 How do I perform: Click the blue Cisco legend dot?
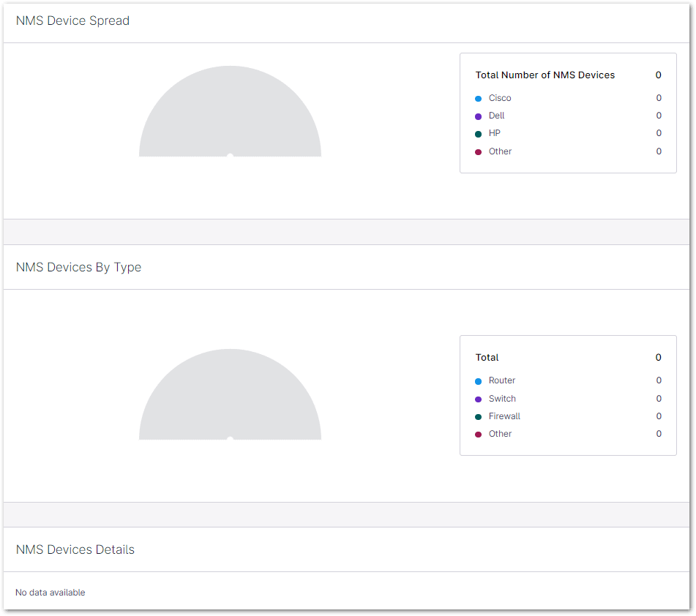click(478, 98)
